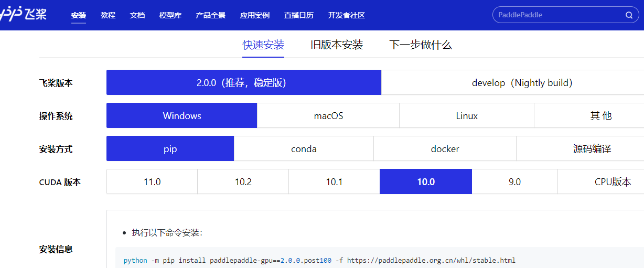Screen dimensions: 644x268
Task: Select pip install method
Action: pyautogui.click(x=170, y=148)
